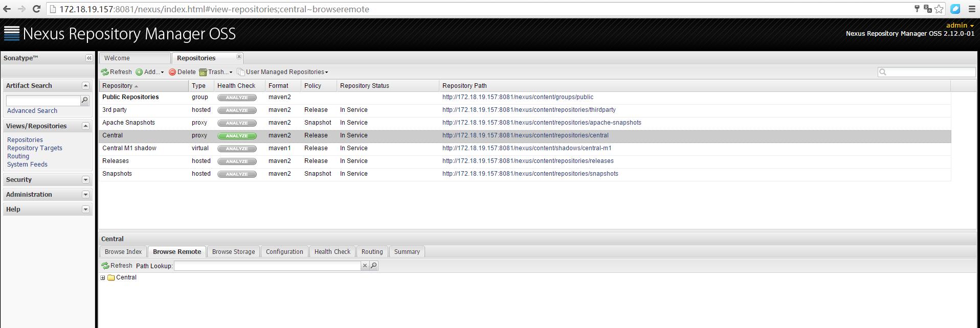The height and width of the screenshot is (328, 980).
Task: Click the Artifact Search magnifier button
Action: [85, 101]
